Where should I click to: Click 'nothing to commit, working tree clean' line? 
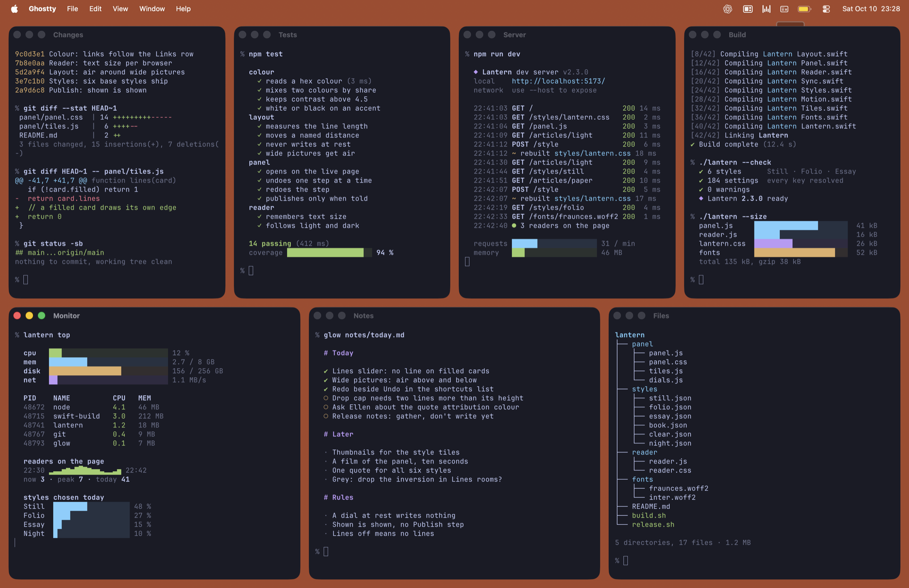point(93,262)
